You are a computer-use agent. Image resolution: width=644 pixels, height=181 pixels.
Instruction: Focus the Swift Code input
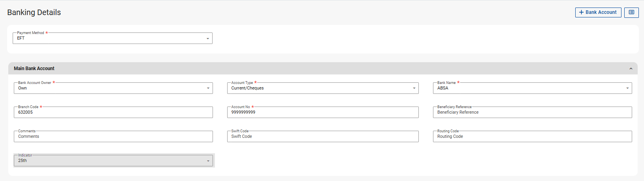tap(322, 137)
